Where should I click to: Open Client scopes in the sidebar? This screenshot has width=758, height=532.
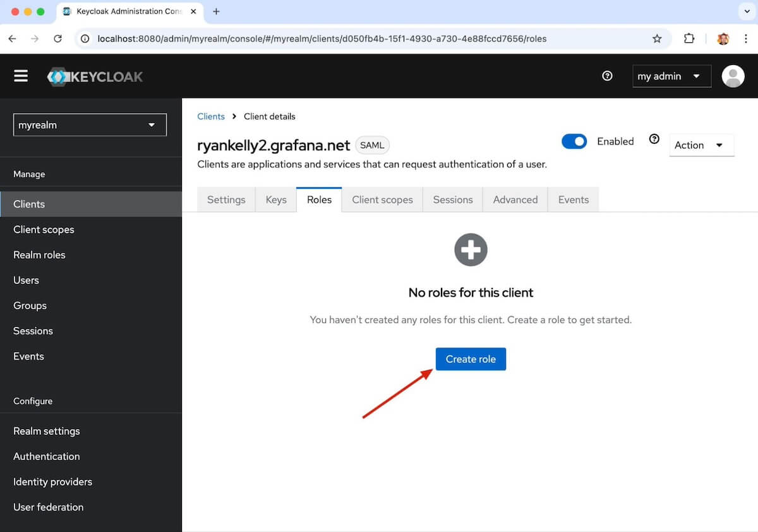point(91,229)
